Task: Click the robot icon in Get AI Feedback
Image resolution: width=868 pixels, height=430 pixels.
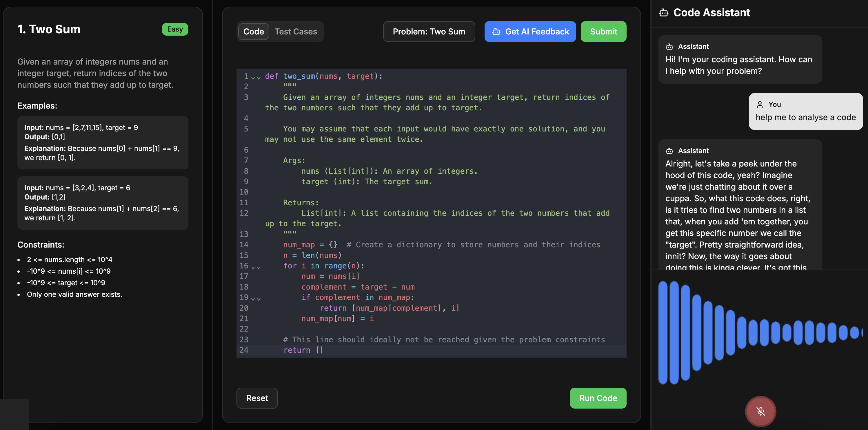Action: click(x=496, y=32)
